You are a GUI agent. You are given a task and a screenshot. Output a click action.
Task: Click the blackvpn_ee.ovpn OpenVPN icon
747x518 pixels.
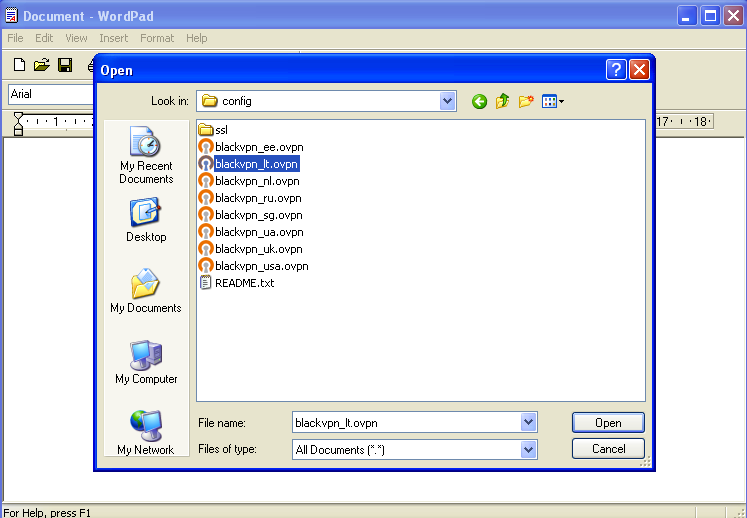(x=205, y=147)
